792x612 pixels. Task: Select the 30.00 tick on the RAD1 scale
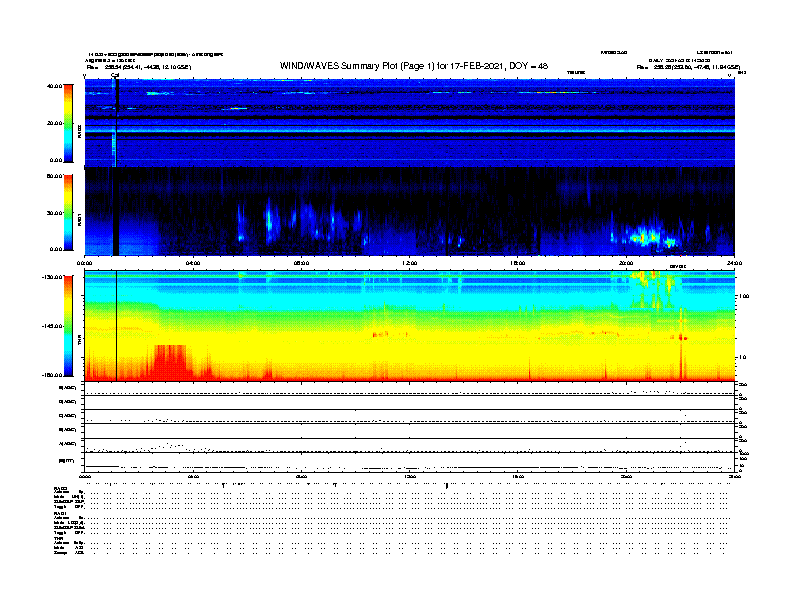[x=54, y=213]
